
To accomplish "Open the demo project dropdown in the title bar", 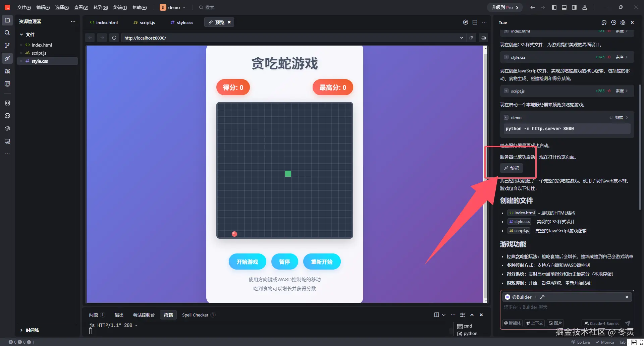I will click(x=184, y=7).
